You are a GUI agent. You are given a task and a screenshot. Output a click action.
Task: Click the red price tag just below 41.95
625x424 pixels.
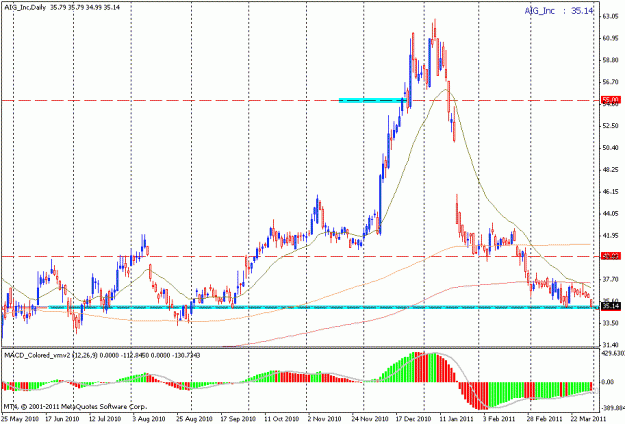pyautogui.click(x=611, y=257)
